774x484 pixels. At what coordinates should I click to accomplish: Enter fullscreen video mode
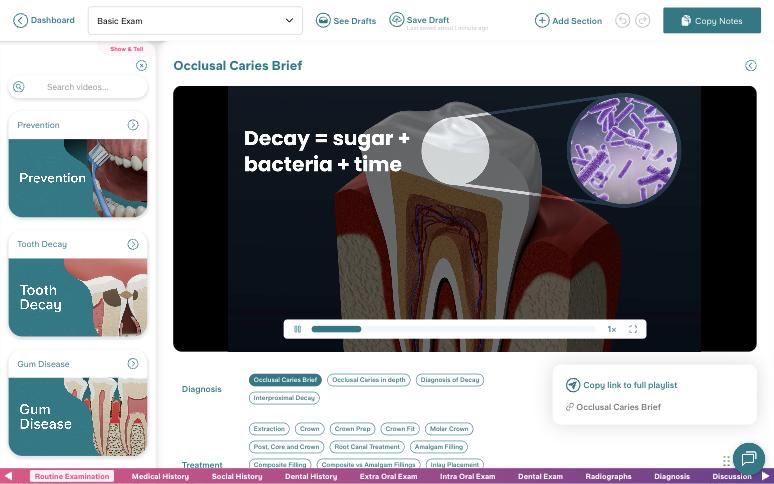pyautogui.click(x=633, y=329)
